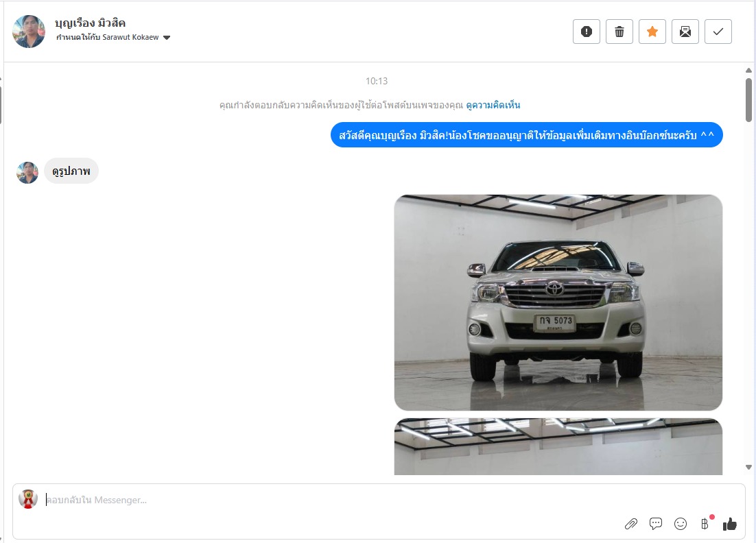Mark conversation unread with envelope icon
The image size is (756, 543).
point(685,32)
